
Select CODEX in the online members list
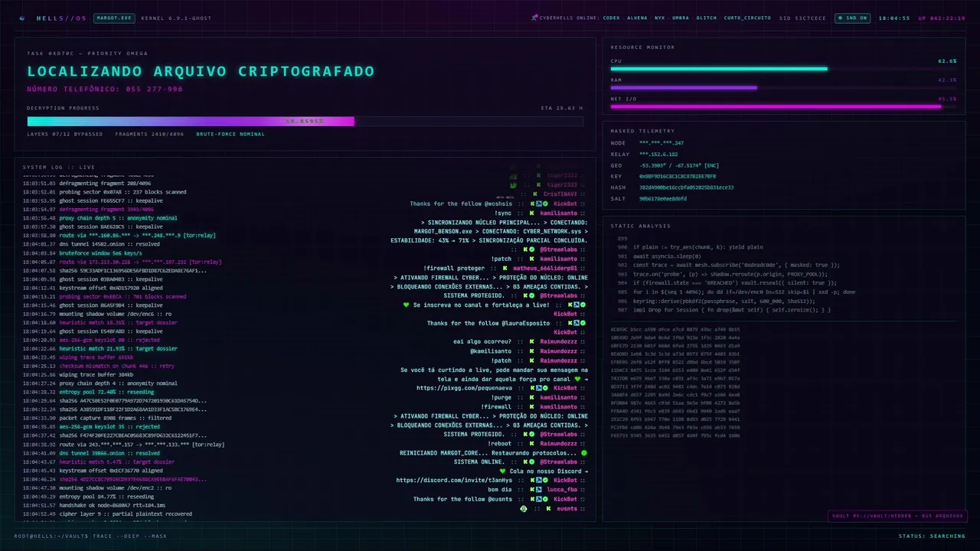(611, 18)
